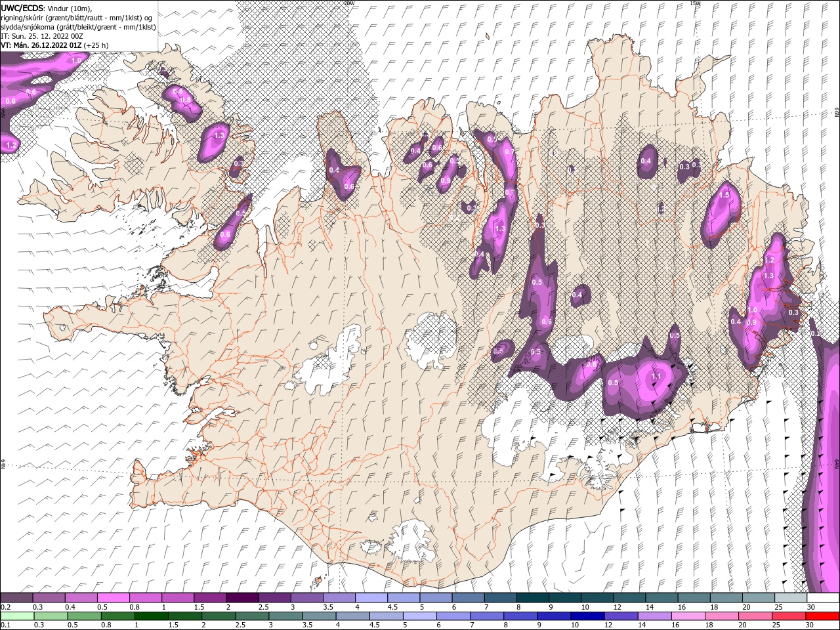Screen dimensions: 840x630
Task: Select the 8 swatch in bottom rain legend
Action: coord(520,616)
